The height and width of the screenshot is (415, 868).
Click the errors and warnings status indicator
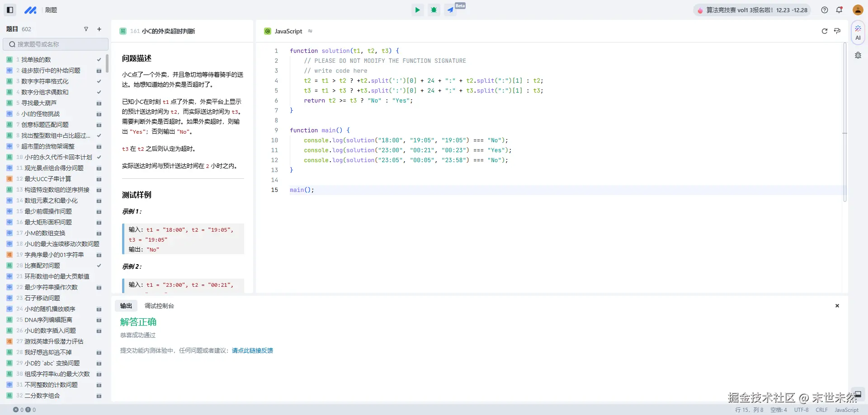point(24,410)
